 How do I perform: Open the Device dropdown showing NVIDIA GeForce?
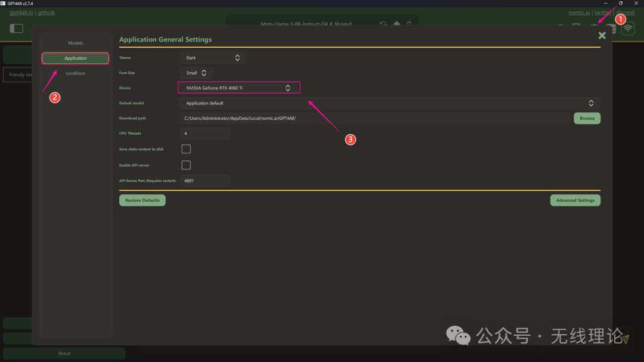(239, 88)
